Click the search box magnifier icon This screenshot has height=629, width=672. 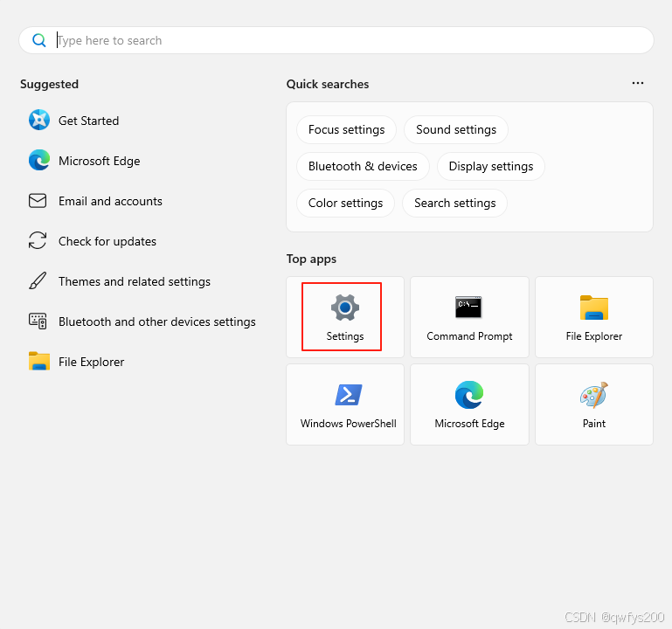(x=39, y=40)
